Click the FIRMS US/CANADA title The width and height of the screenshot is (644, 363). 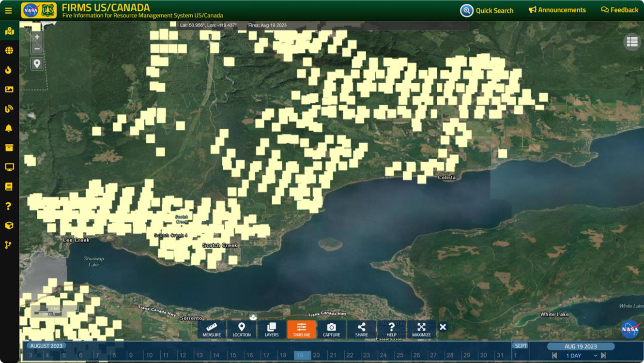106,8
